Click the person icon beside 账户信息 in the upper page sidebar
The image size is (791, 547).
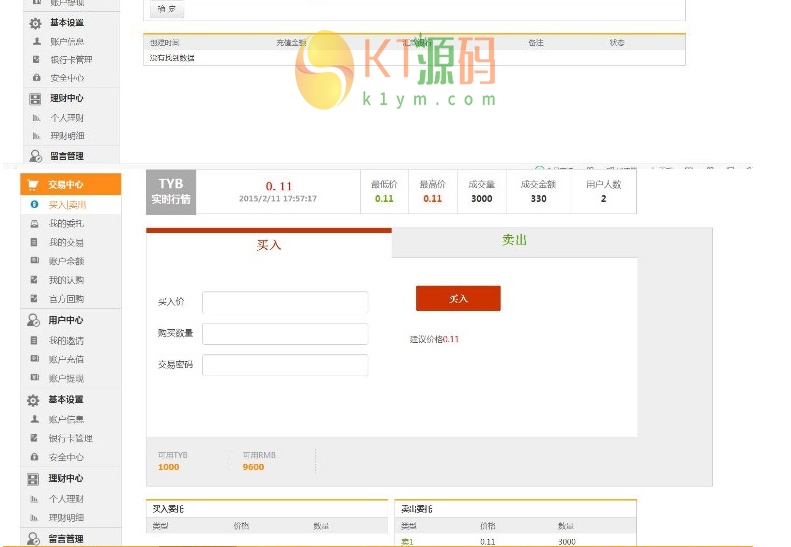36,41
